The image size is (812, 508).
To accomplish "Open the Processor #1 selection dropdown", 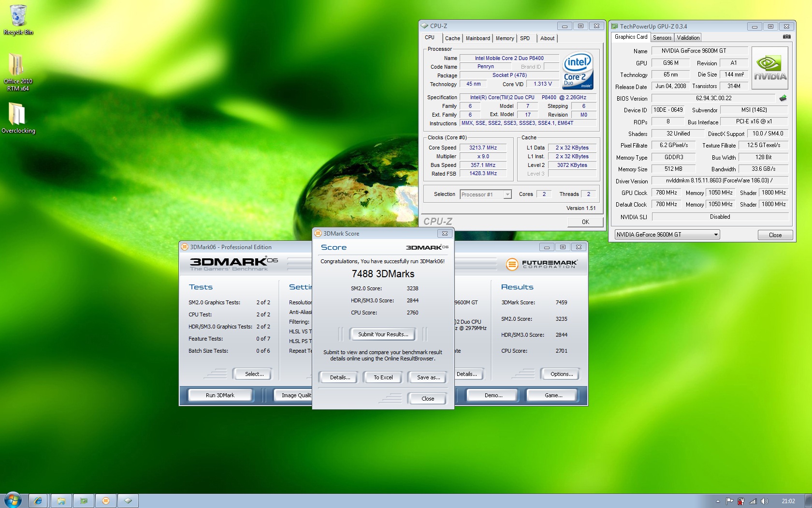I will (486, 194).
